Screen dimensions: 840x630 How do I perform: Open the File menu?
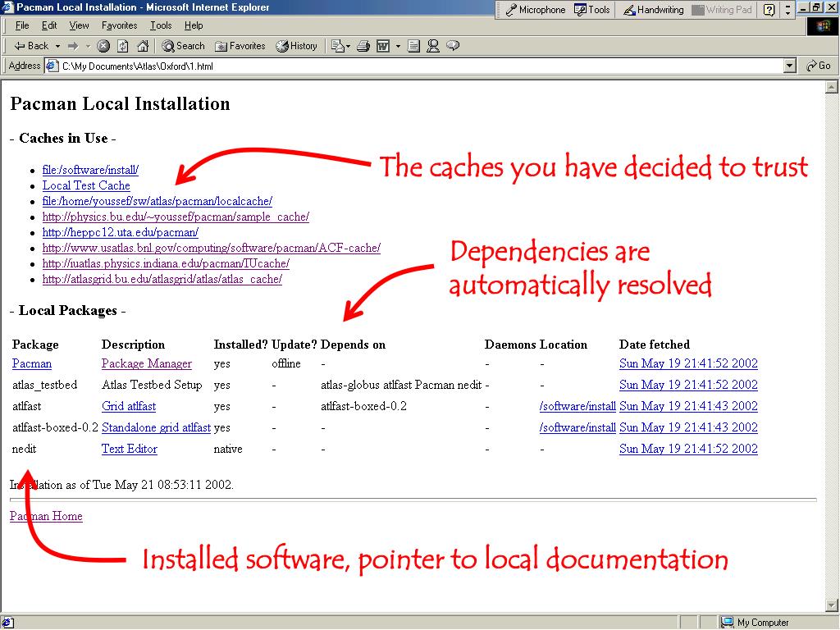(22, 25)
